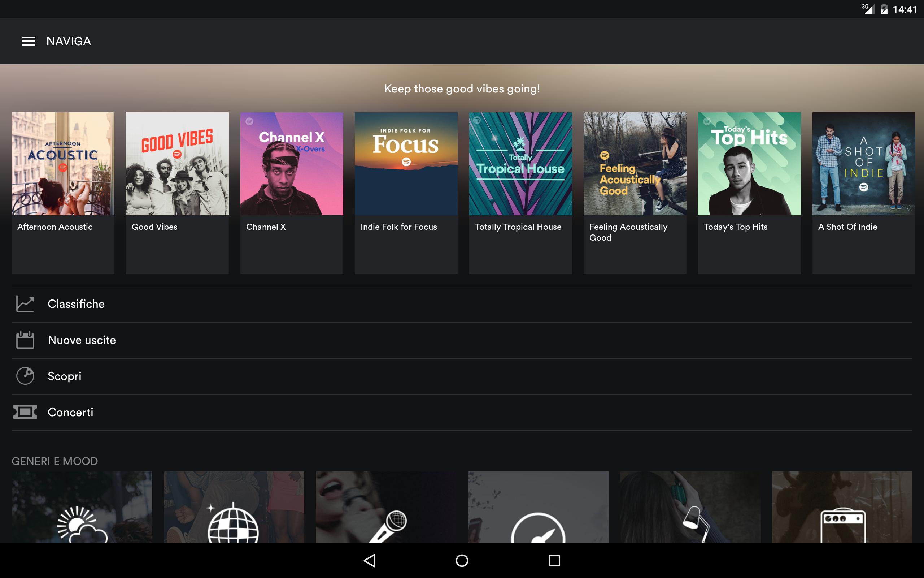Open Classifiche charts section
Viewport: 924px width, 578px height.
click(x=462, y=304)
